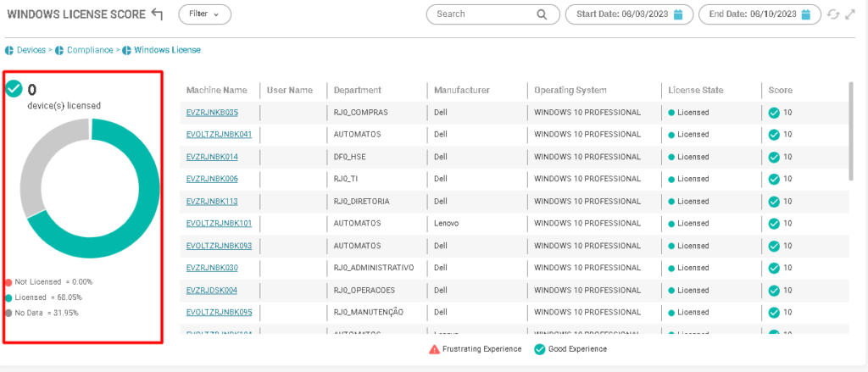
Task: Open the End Date calendar icon
Action: [x=807, y=14]
